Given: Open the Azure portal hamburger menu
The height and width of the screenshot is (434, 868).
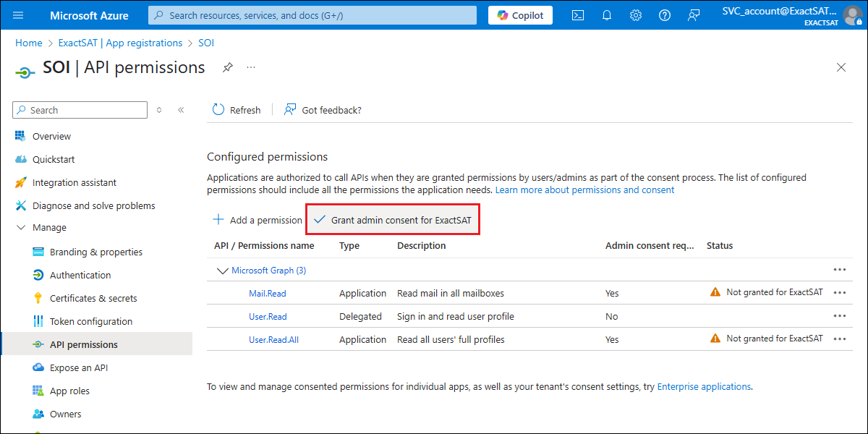Looking at the screenshot, I should tap(19, 15).
